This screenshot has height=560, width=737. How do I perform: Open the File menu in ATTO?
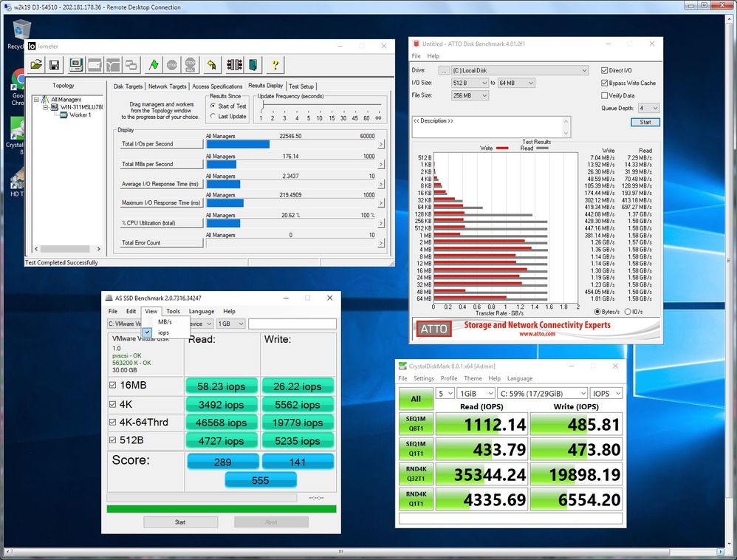[417, 56]
